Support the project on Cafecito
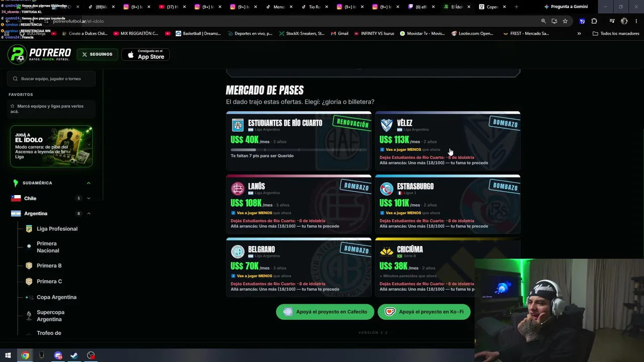644x362 pixels. coord(325,312)
